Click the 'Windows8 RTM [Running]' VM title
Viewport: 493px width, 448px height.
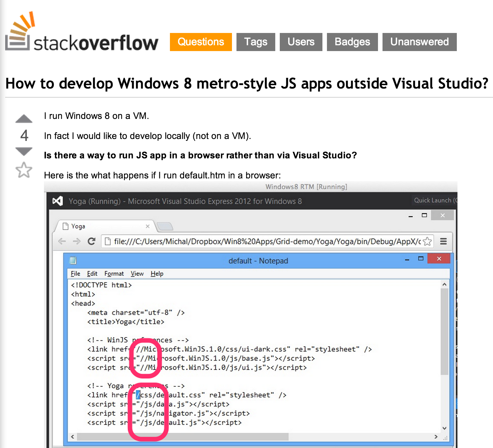pos(306,187)
